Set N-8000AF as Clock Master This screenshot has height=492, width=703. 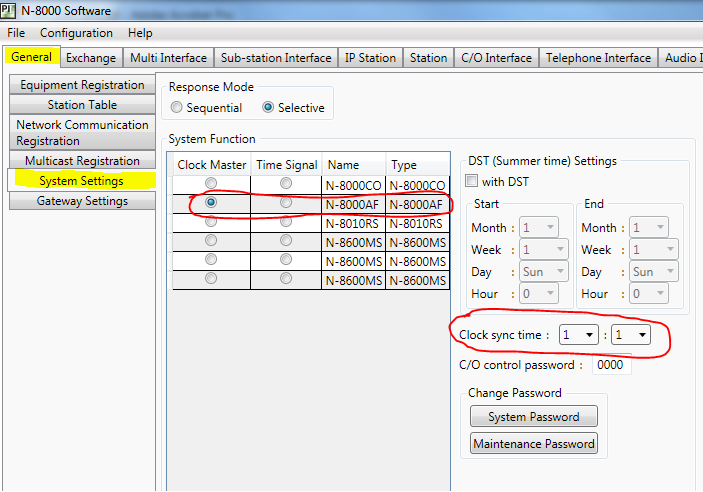pos(211,202)
